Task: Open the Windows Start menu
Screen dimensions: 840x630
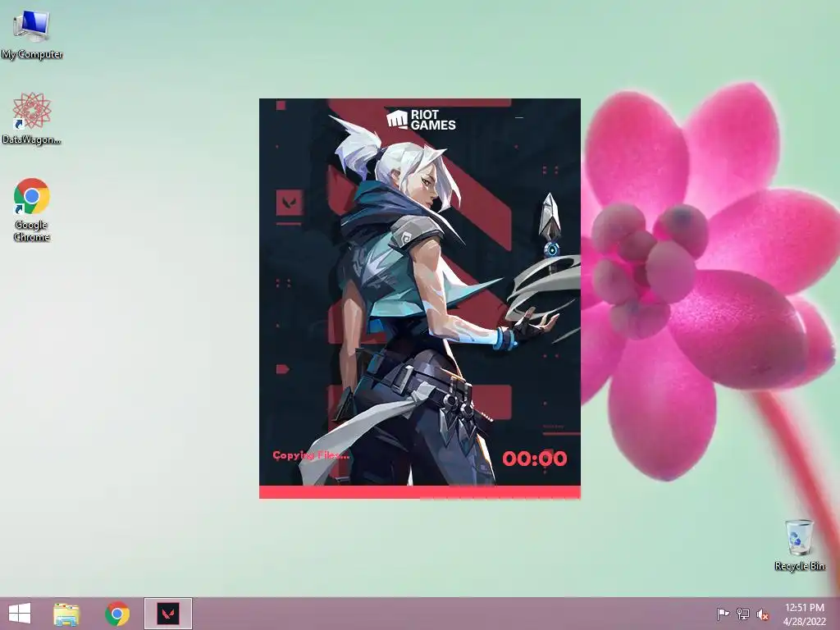Action: pyautogui.click(x=20, y=614)
